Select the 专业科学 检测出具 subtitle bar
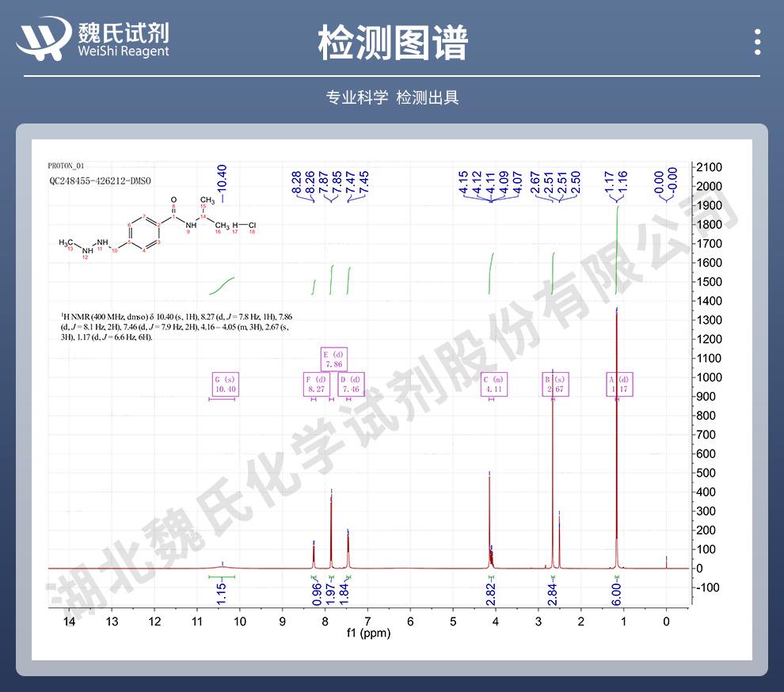Screen dimensions: 784x692 [x=392, y=97]
